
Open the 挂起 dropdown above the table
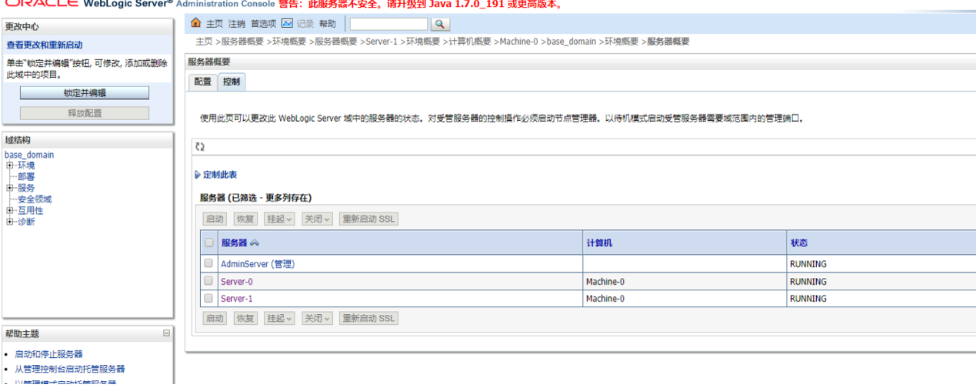click(x=280, y=219)
